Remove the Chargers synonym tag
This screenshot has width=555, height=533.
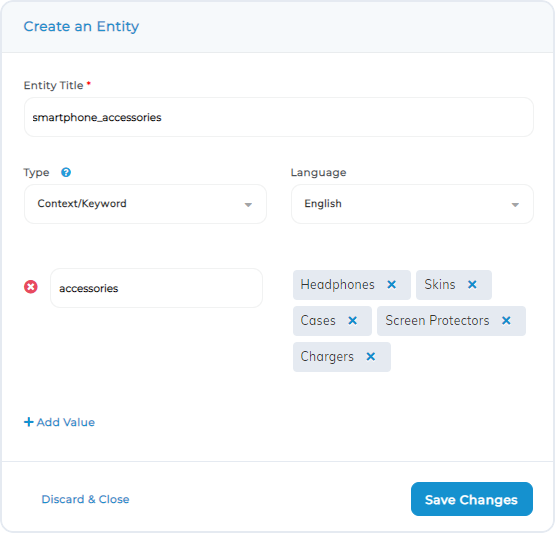370,356
